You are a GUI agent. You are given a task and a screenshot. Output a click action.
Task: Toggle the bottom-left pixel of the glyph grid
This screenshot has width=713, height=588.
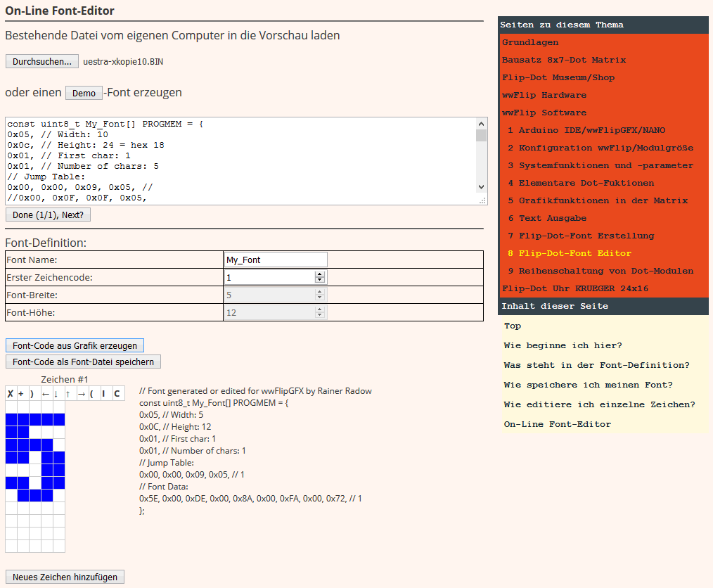[11, 546]
